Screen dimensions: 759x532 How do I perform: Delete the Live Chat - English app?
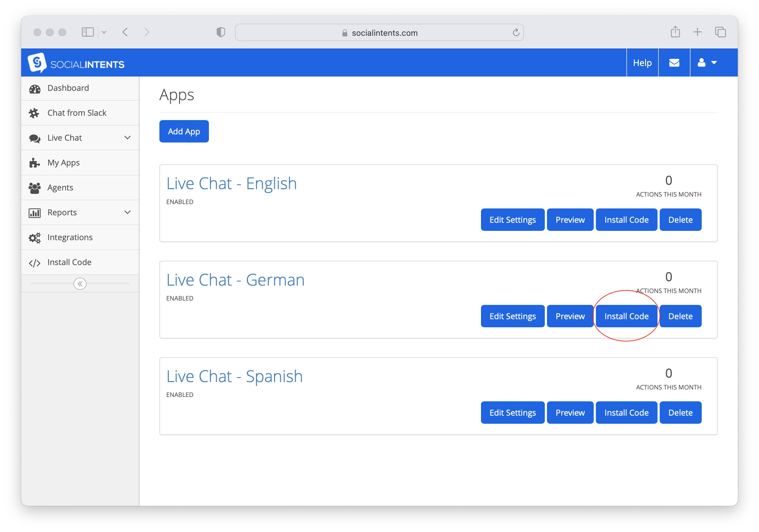click(x=680, y=220)
